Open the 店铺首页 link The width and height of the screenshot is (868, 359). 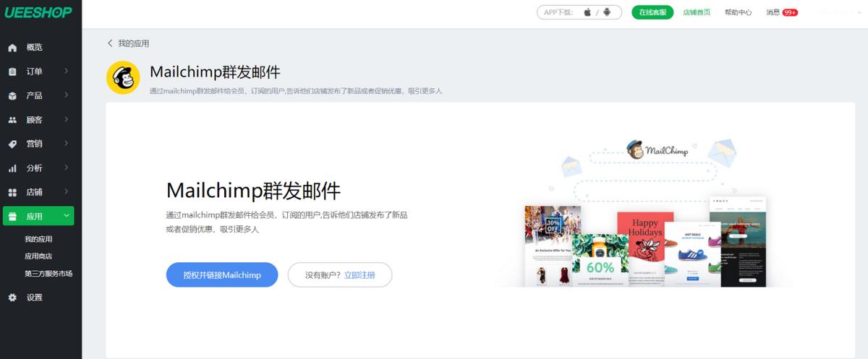(x=697, y=12)
